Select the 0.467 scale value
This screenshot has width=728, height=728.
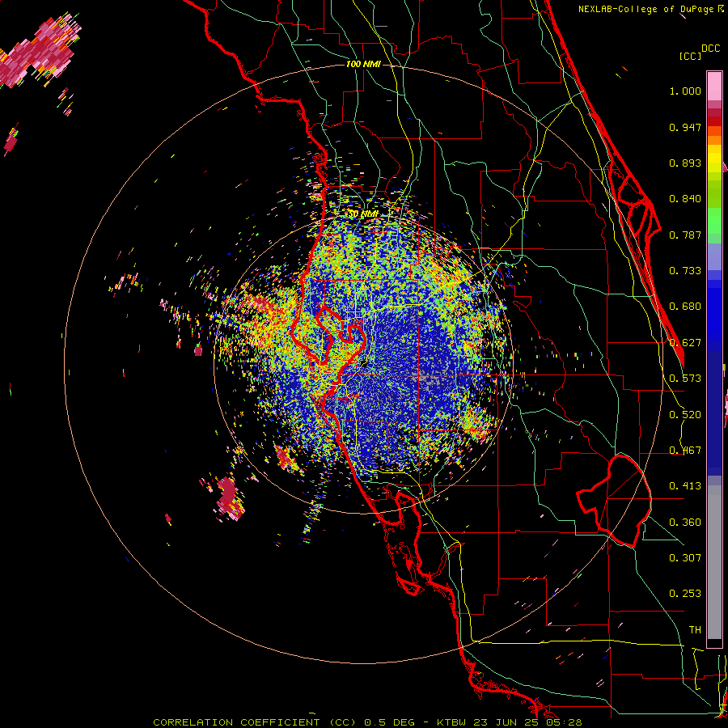click(x=685, y=451)
